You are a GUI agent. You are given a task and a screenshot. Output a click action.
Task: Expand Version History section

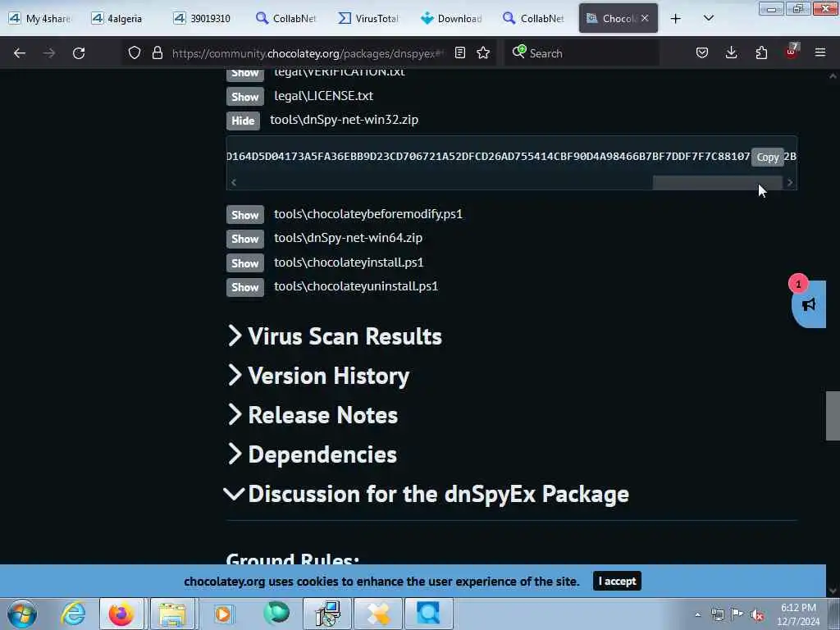click(x=319, y=376)
